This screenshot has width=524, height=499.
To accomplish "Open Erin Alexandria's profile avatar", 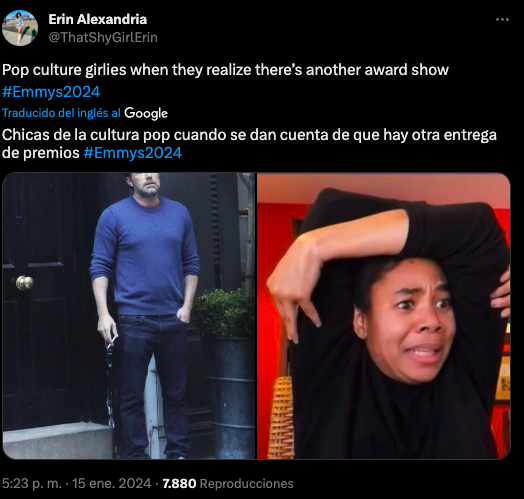I will [20, 28].
